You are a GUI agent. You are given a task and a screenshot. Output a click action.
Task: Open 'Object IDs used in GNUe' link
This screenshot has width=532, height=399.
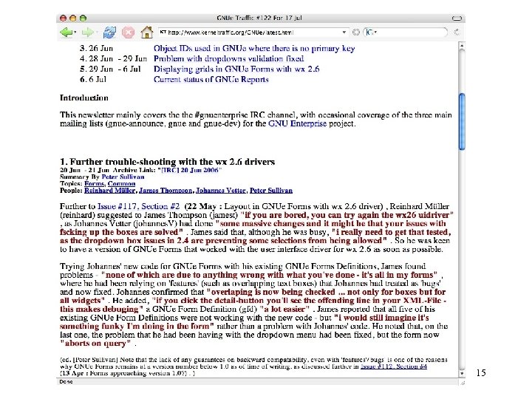coord(254,49)
